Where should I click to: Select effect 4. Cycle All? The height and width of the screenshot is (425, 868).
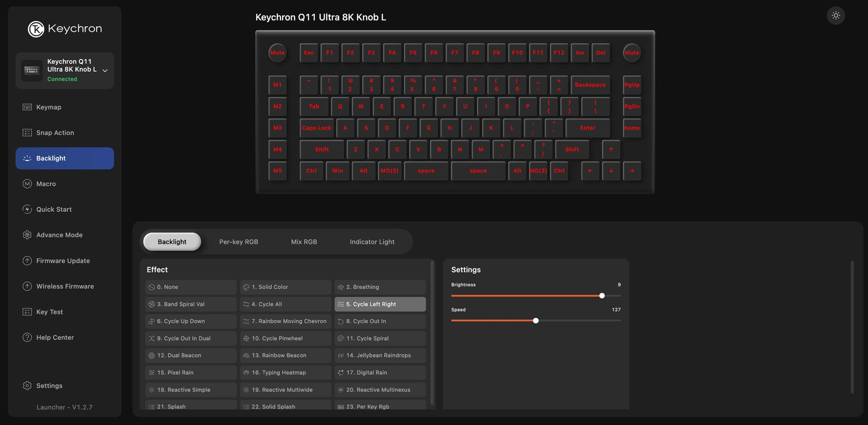[x=286, y=304]
